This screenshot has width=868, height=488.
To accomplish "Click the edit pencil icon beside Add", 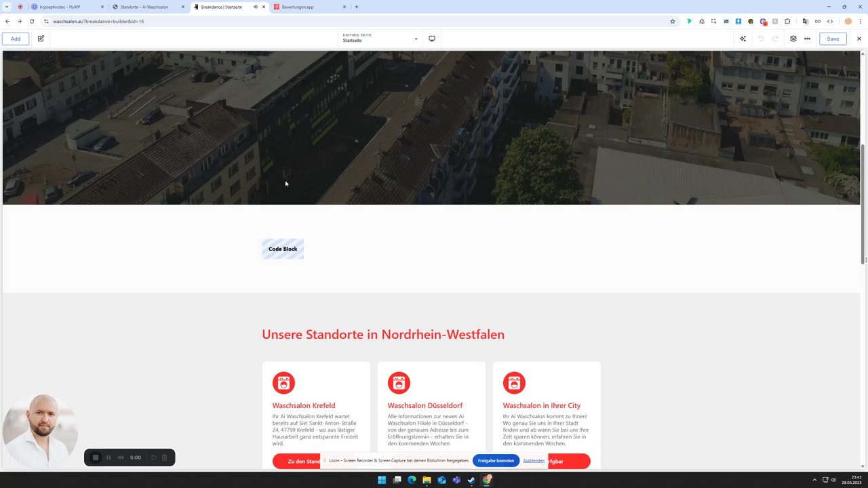I will click(41, 39).
